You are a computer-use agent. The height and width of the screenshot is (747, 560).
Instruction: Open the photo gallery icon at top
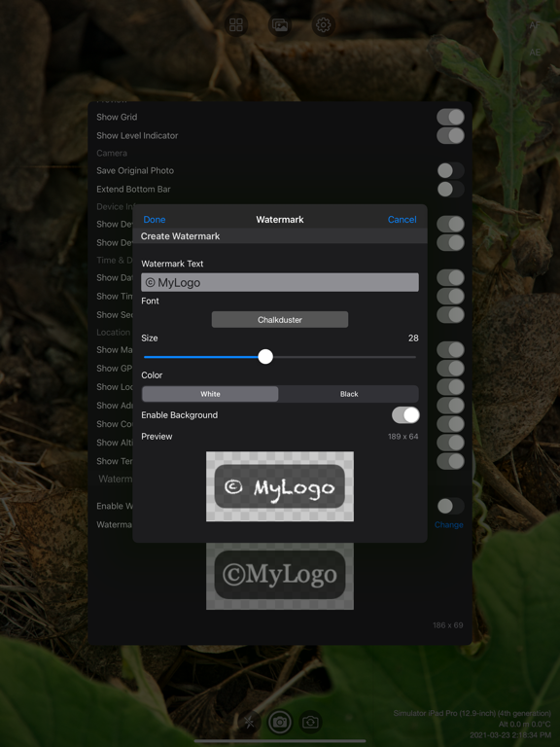coord(280,24)
